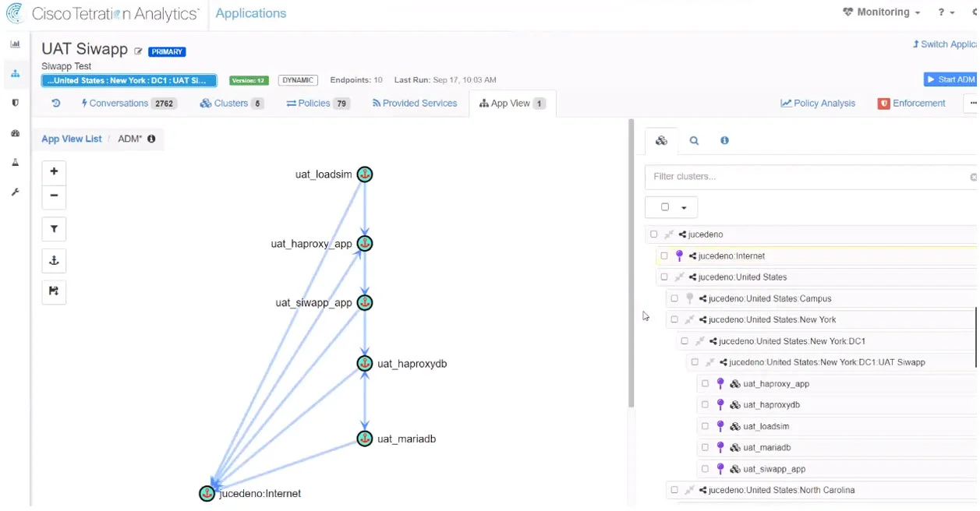This screenshot has width=980, height=511.
Task: Click the Filter clusters input field
Action: pyautogui.click(x=809, y=177)
